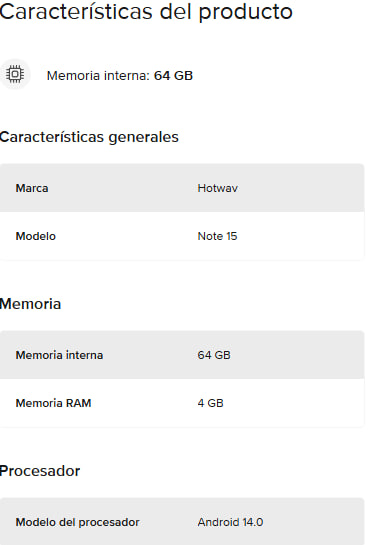Click the '4 GB' RAM value
This screenshot has height=545, width=368.
(211, 403)
